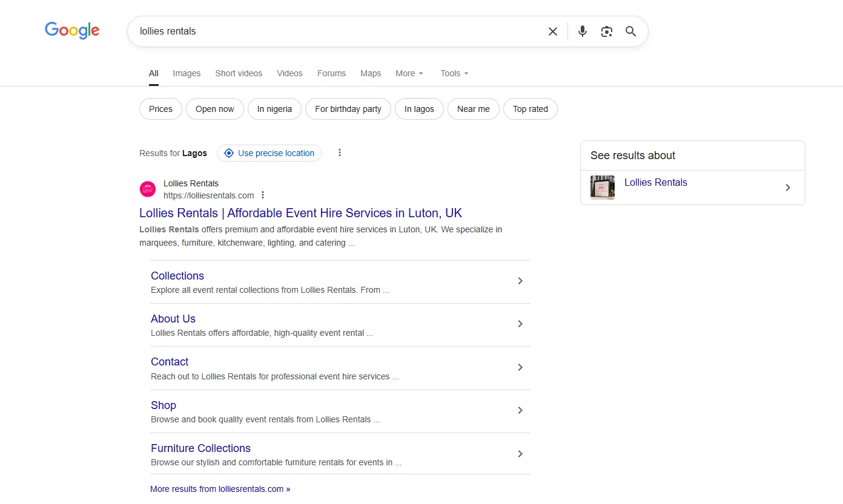The width and height of the screenshot is (843, 504).
Task: Go to the Videos tab
Action: point(289,73)
